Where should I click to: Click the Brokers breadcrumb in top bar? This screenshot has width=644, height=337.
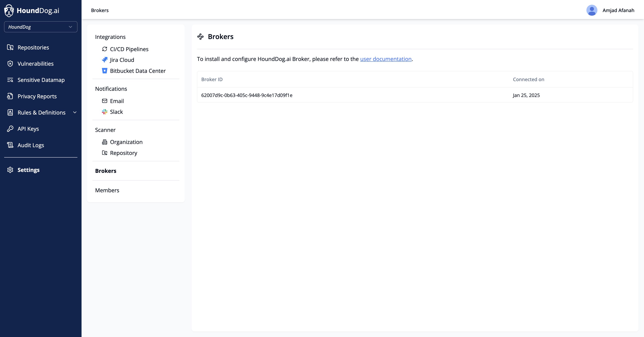pos(100,10)
